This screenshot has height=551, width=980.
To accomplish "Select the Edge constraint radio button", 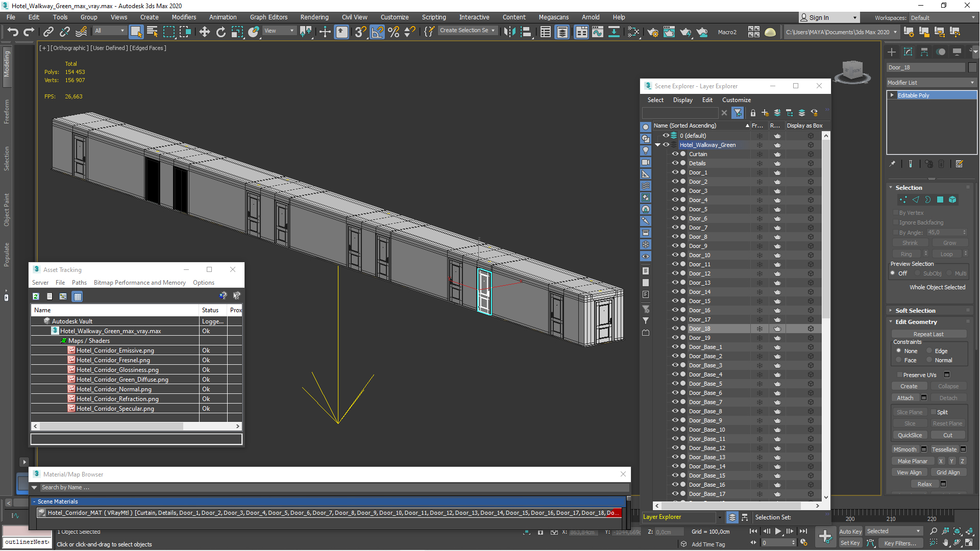I will click(x=929, y=351).
